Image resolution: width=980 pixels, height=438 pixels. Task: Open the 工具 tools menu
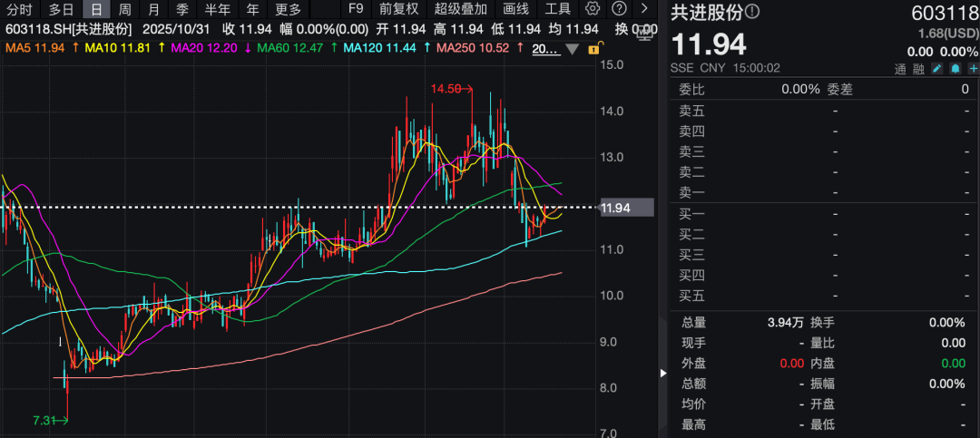558,9
